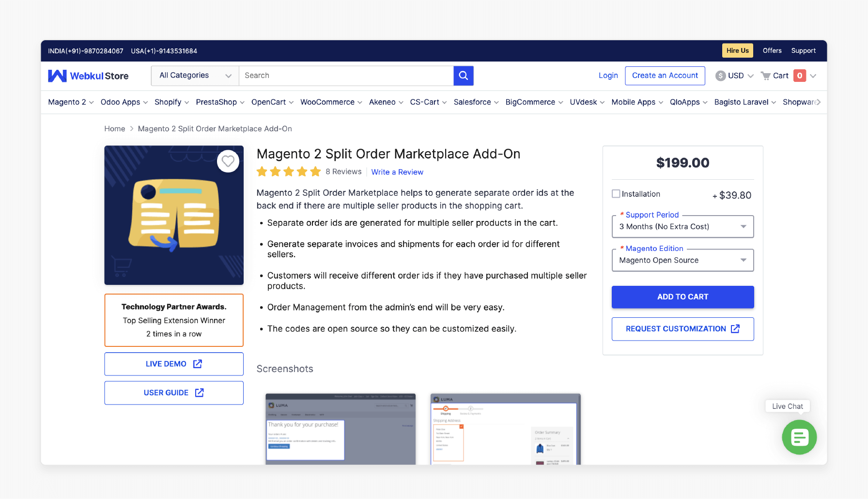The image size is (868, 499).
Task: Click the magnifier search button
Action: 463,76
